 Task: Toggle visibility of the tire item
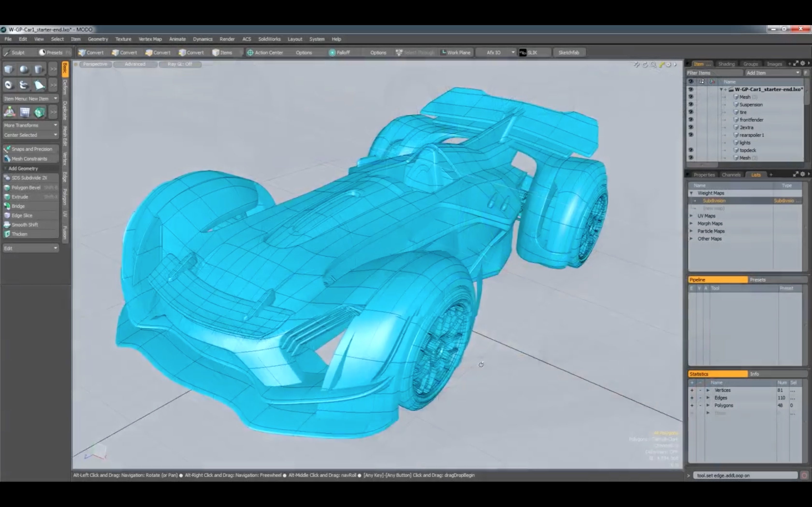pos(691,112)
